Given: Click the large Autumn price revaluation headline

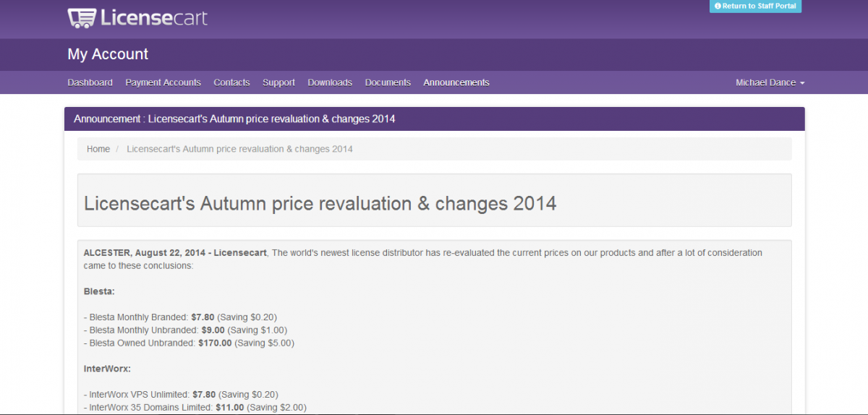Looking at the screenshot, I should point(320,203).
